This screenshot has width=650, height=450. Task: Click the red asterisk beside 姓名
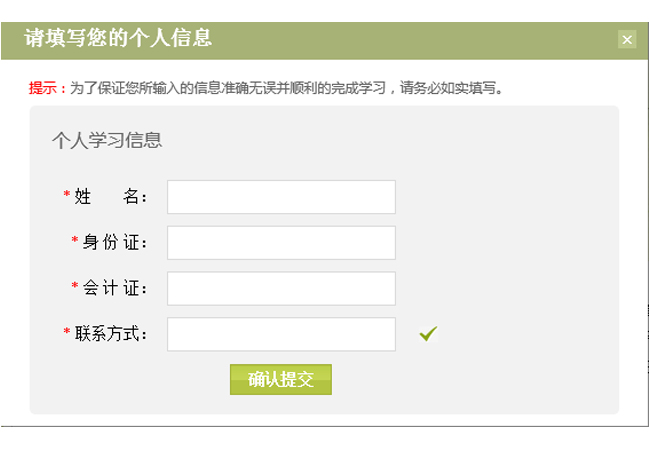pos(66,194)
